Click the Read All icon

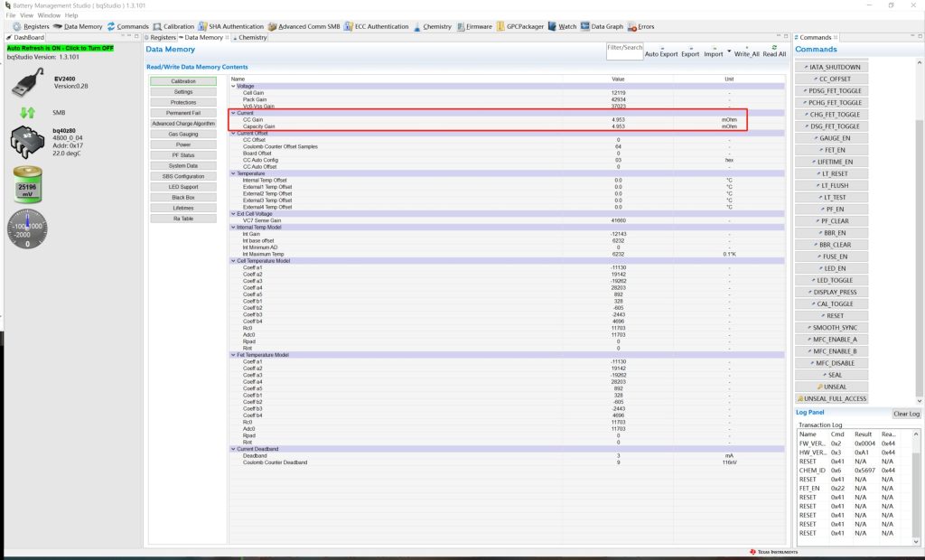point(774,51)
